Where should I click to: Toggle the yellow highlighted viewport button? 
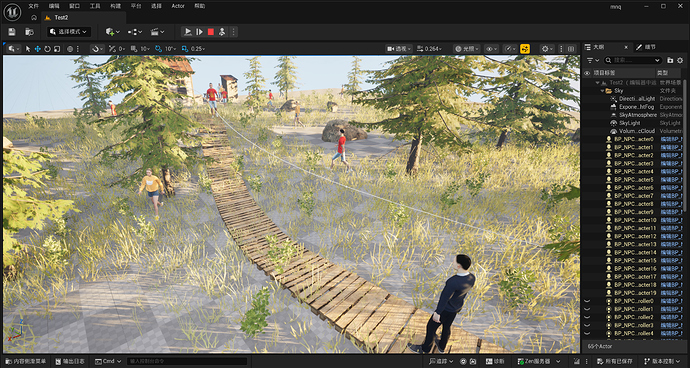pyautogui.click(x=525, y=49)
